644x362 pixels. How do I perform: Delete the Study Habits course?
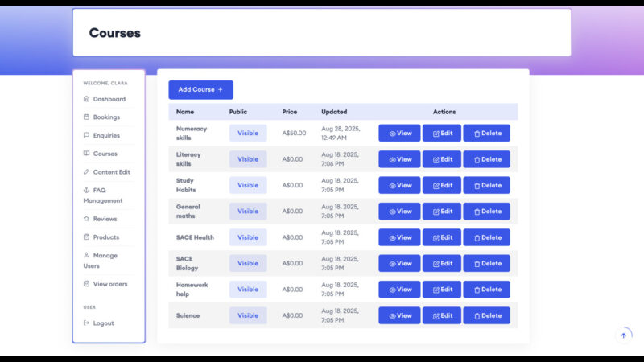(487, 185)
